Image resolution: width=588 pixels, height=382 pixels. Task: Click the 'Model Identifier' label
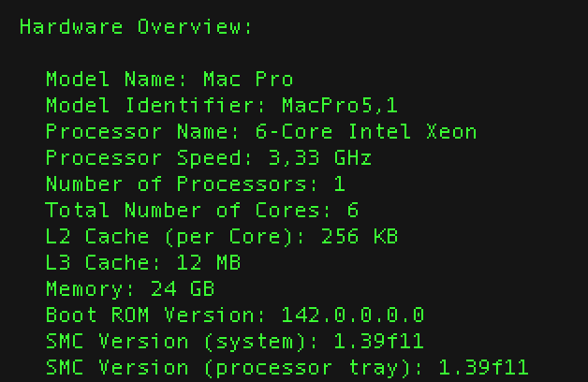(149, 105)
